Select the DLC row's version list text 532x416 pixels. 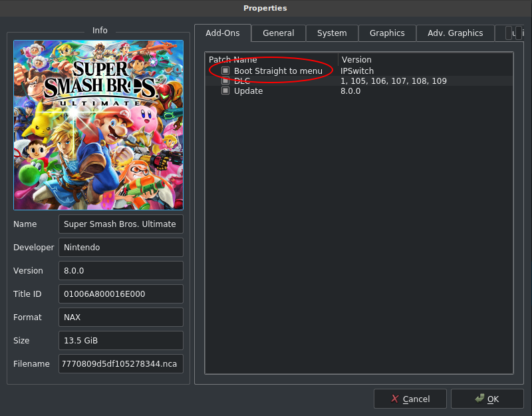pos(393,81)
